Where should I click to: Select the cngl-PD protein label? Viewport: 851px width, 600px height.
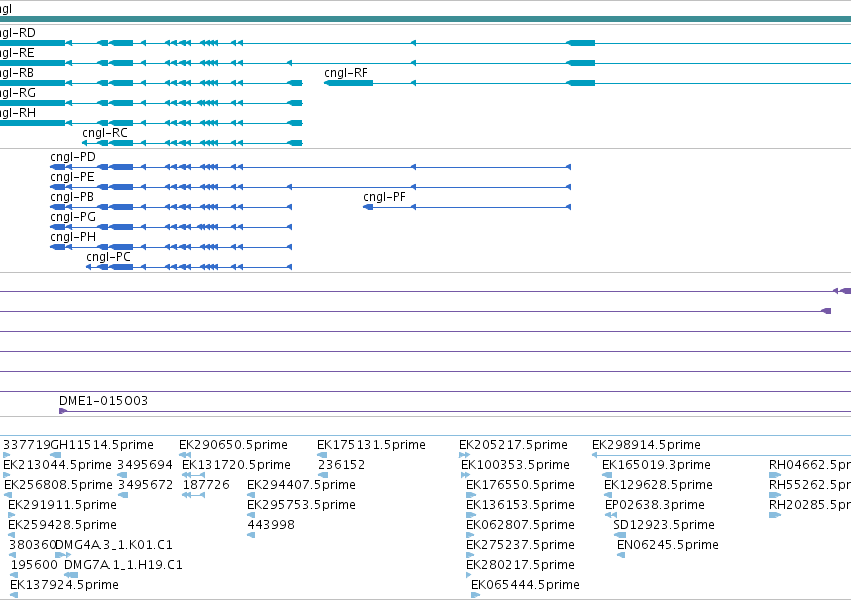click(x=73, y=157)
